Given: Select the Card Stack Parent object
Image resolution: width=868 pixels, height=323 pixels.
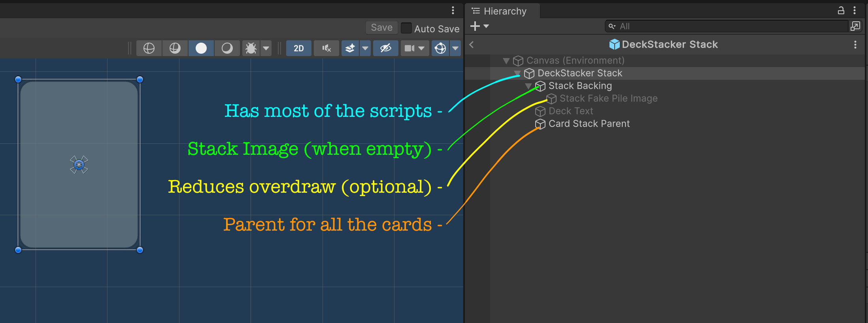Looking at the screenshot, I should 589,124.
